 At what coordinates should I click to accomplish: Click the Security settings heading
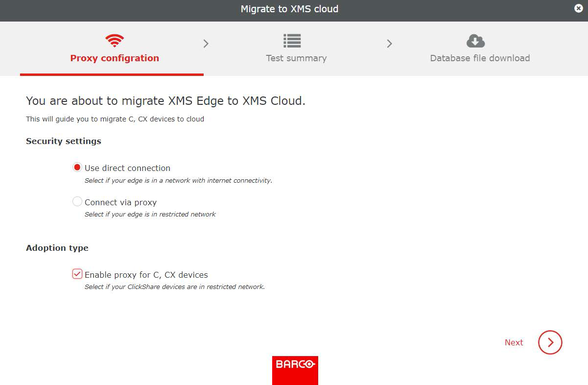click(64, 141)
